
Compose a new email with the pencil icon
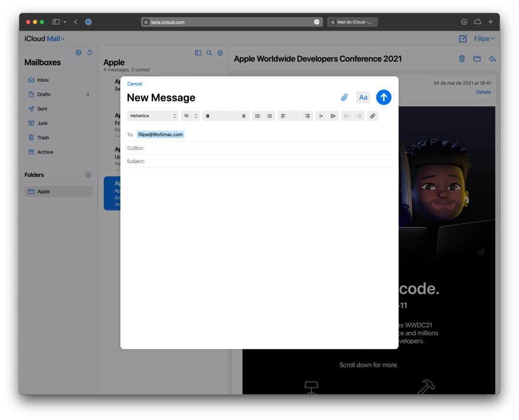(x=462, y=38)
